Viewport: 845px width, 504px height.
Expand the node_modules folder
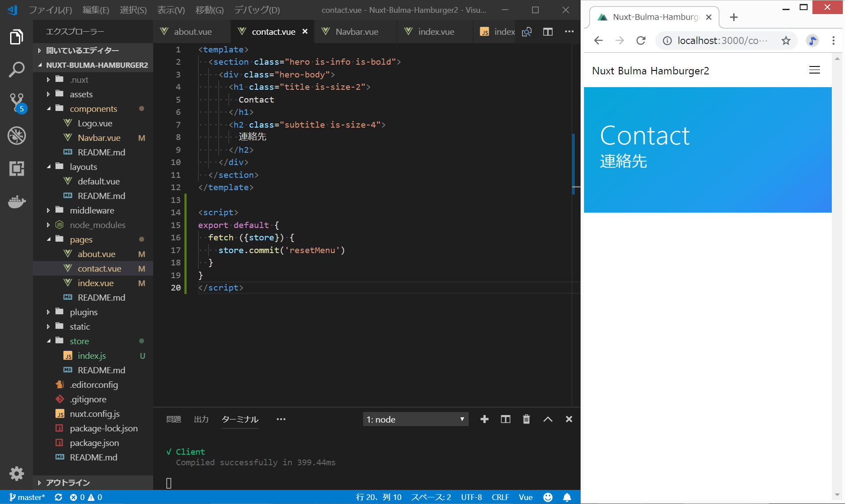97,225
